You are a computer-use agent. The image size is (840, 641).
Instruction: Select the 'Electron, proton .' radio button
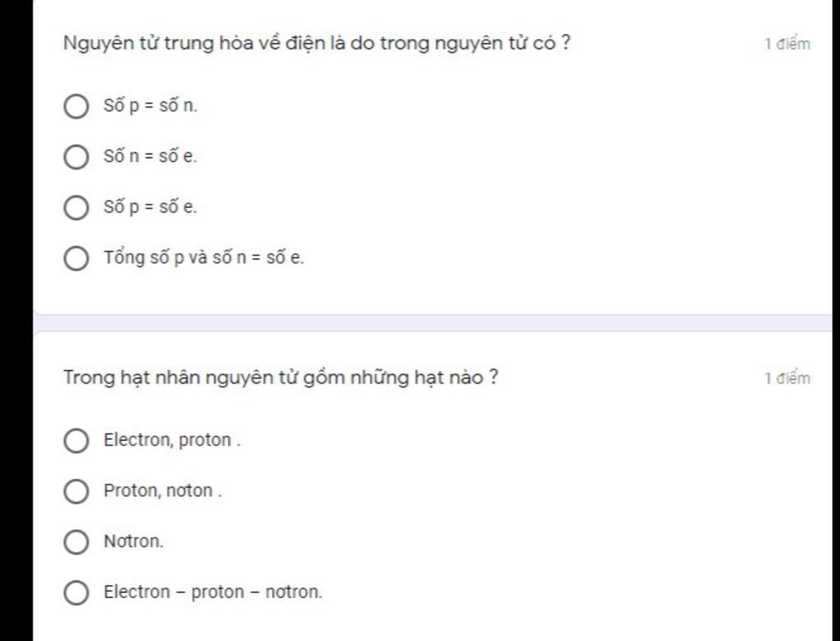[x=76, y=441]
